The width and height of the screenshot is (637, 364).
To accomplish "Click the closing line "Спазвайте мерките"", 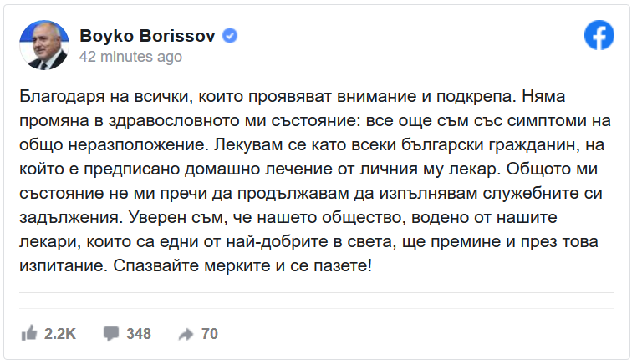I will (242, 265).
